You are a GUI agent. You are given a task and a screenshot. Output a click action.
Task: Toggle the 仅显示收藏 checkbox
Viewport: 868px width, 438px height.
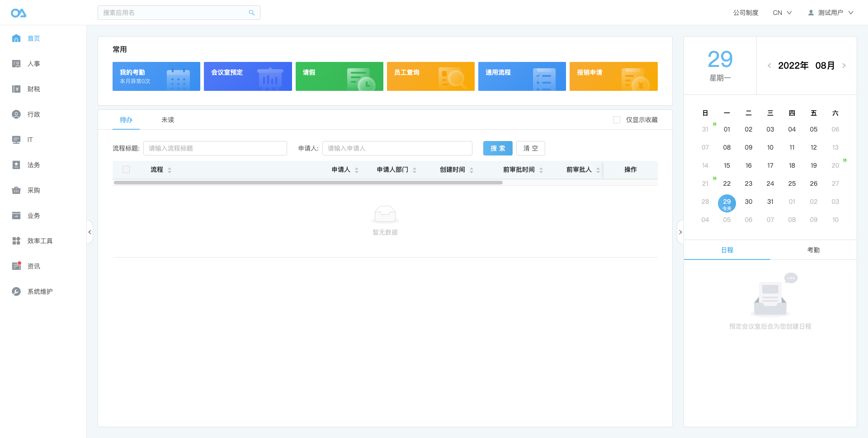point(617,120)
